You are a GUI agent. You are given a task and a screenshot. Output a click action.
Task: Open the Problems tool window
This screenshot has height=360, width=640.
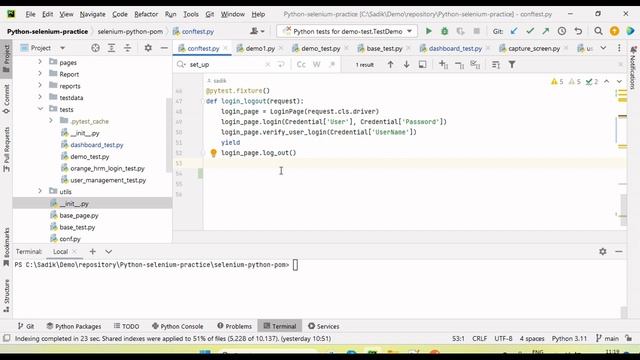pyautogui.click(x=234, y=326)
